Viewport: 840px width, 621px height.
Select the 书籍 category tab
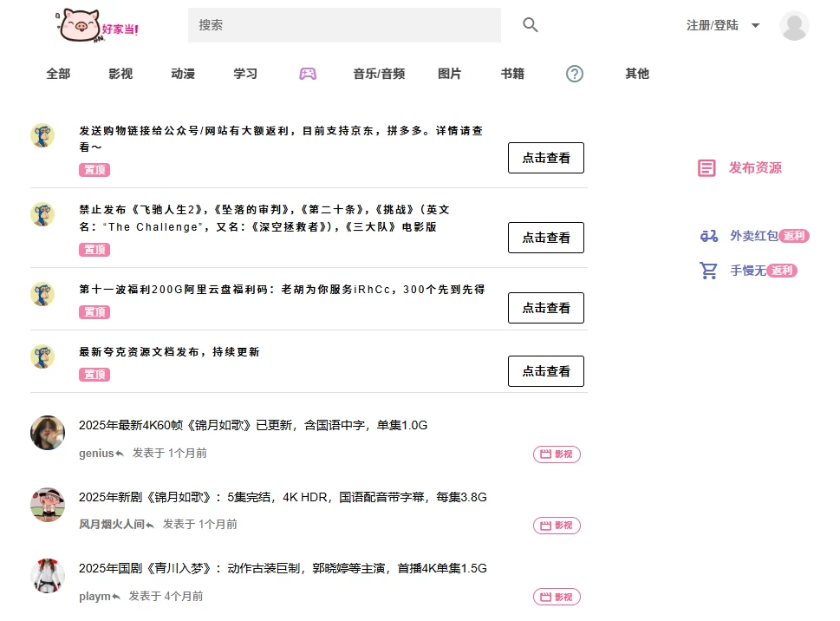[512, 74]
